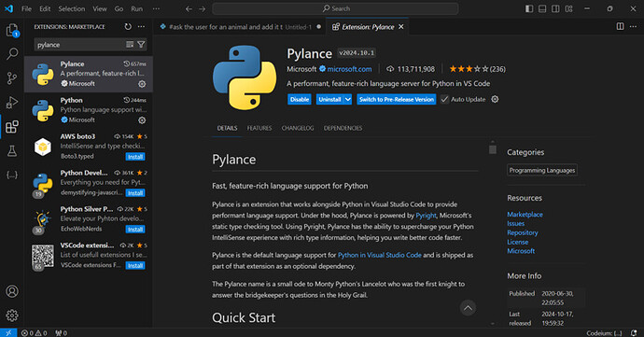Open the manage gear for Python extension
Screen dimensions: 644x337
click(142, 120)
